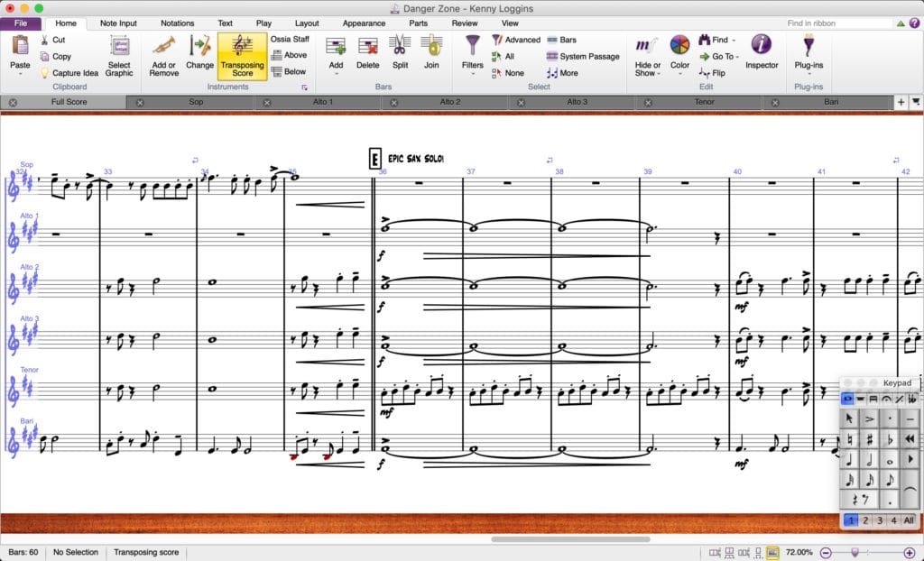Click Select More icon
924x561 pixels.
552,73
